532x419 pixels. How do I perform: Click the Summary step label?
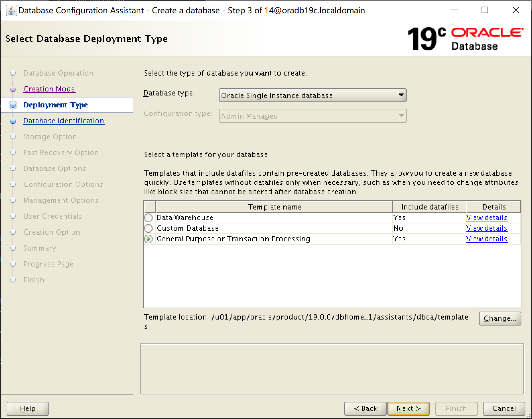[x=39, y=248]
